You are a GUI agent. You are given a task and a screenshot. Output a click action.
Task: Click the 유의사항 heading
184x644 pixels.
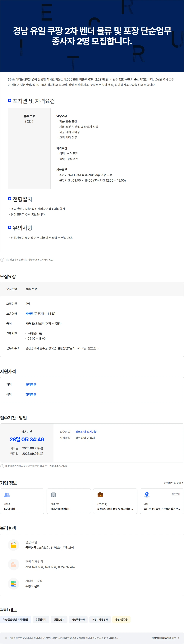coord(22,228)
